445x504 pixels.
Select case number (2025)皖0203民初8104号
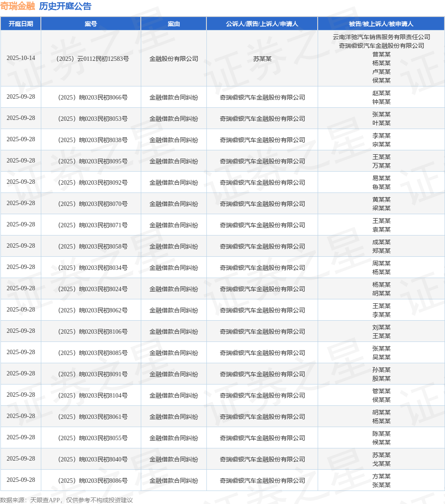pyautogui.click(x=91, y=395)
